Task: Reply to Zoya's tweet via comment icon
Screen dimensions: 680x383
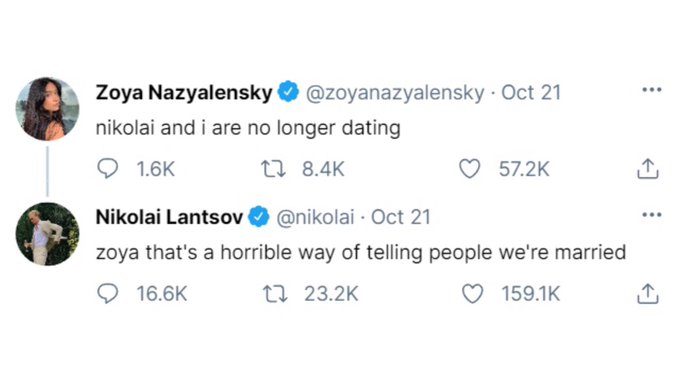Action: [108, 169]
